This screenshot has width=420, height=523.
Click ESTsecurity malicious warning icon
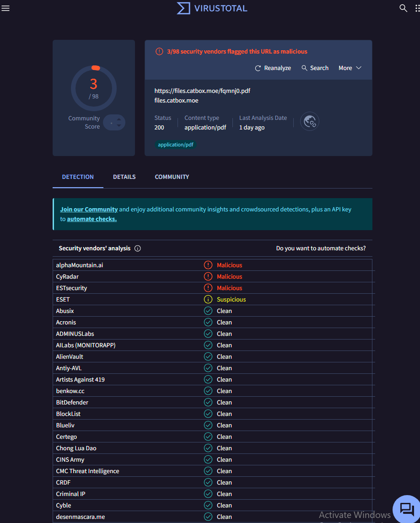click(x=208, y=288)
